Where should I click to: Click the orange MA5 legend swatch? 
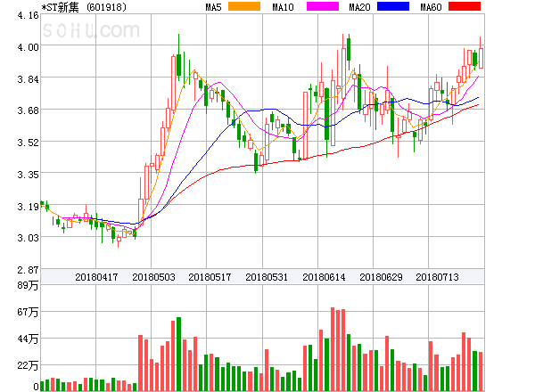coord(244,6)
